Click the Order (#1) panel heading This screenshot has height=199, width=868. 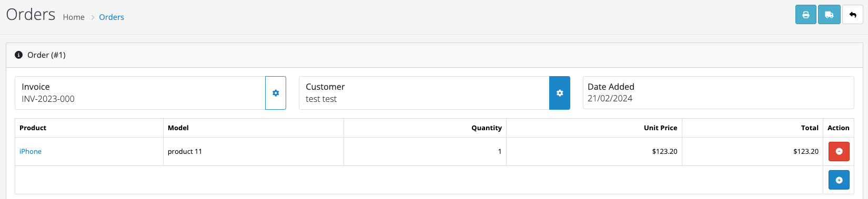[x=434, y=55]
